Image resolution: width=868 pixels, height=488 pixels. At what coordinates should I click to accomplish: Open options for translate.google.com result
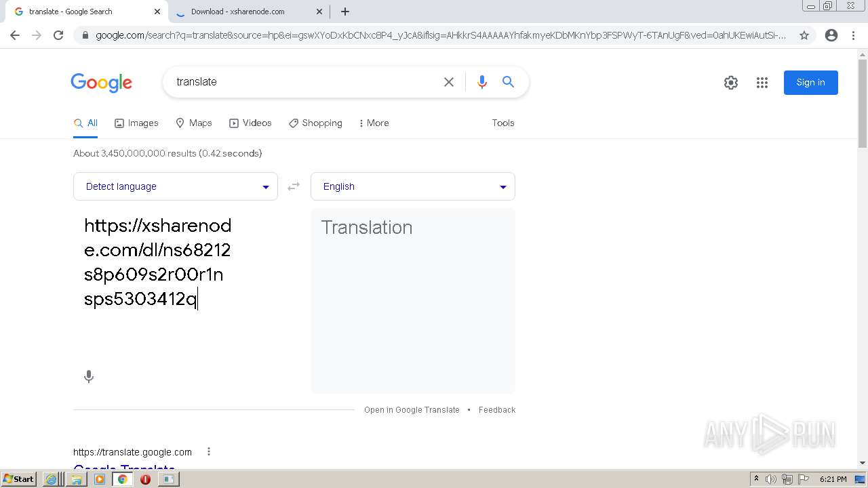[x=209, y=452]
